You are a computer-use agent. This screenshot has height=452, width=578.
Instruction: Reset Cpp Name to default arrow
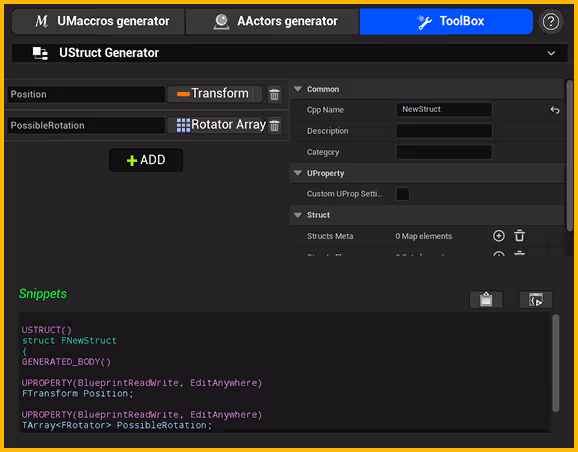coord(555,110)
